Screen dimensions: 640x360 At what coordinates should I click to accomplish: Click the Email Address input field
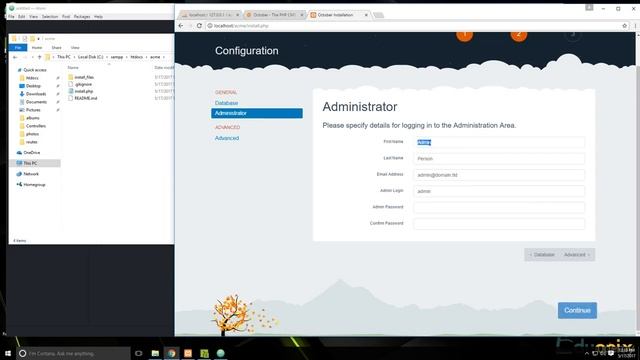[499, 175]
